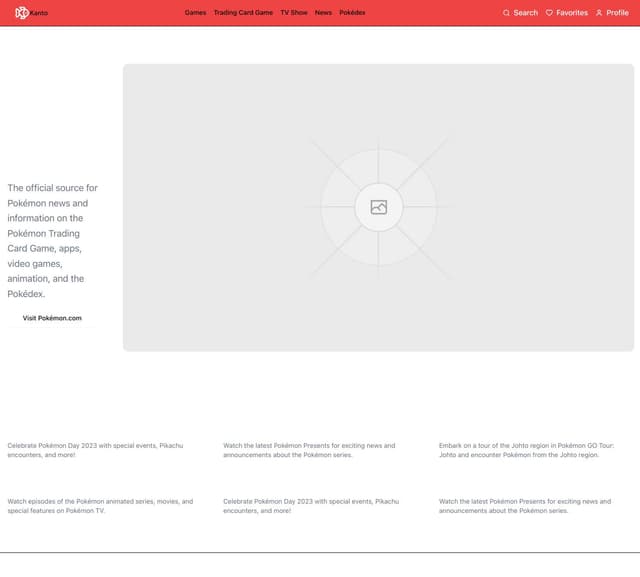
Task: Click the image placeholder icon in hero
Action: 379,207
